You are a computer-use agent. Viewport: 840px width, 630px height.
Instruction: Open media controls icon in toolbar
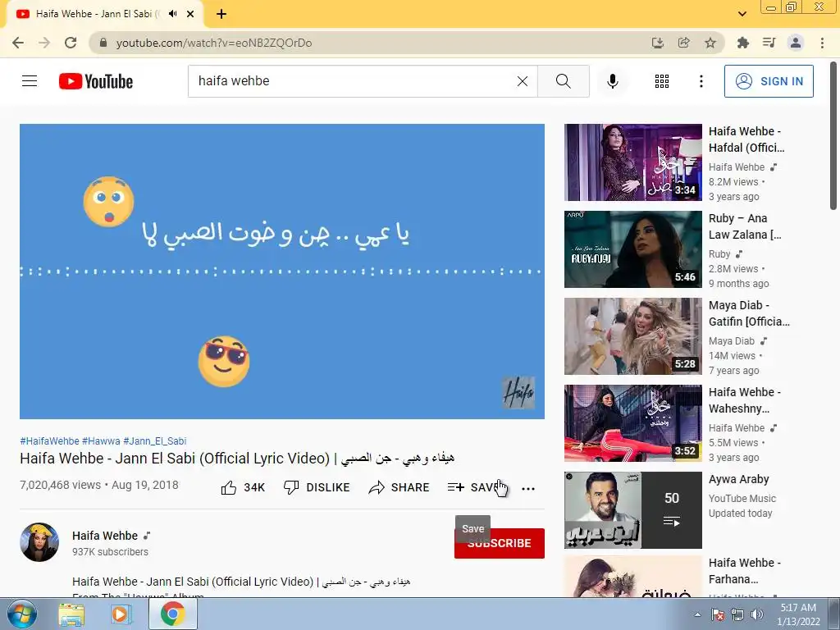click(769, 43)
